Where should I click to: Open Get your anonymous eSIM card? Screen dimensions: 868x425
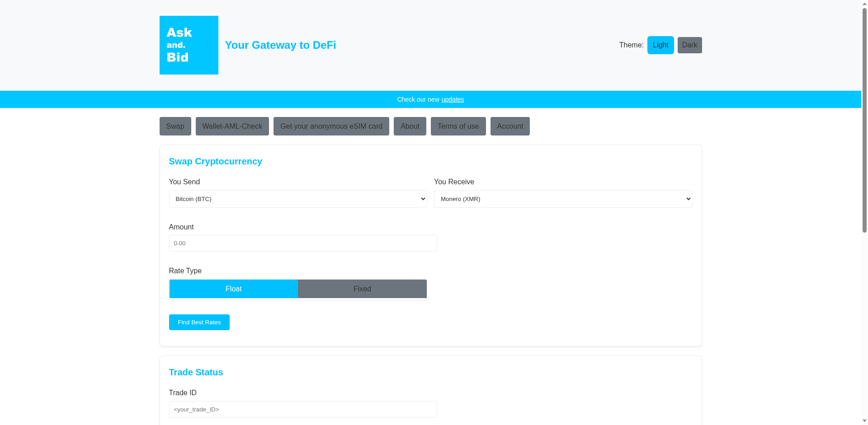[x=331, y=126]
